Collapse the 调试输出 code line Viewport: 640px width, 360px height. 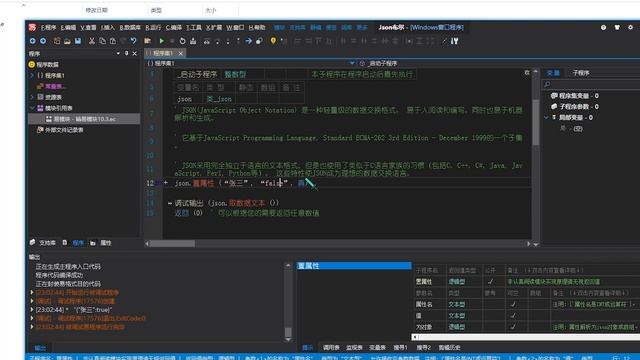pos(170,203)
